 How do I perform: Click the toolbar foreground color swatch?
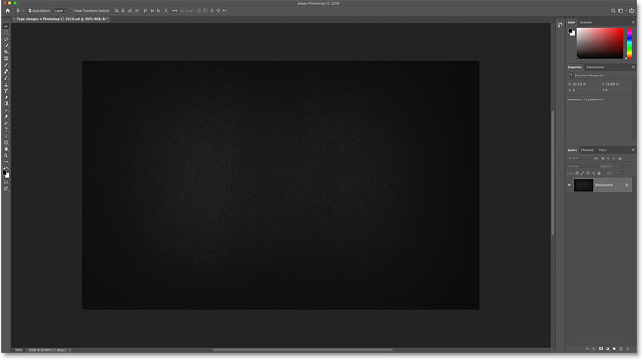(5, 173)
